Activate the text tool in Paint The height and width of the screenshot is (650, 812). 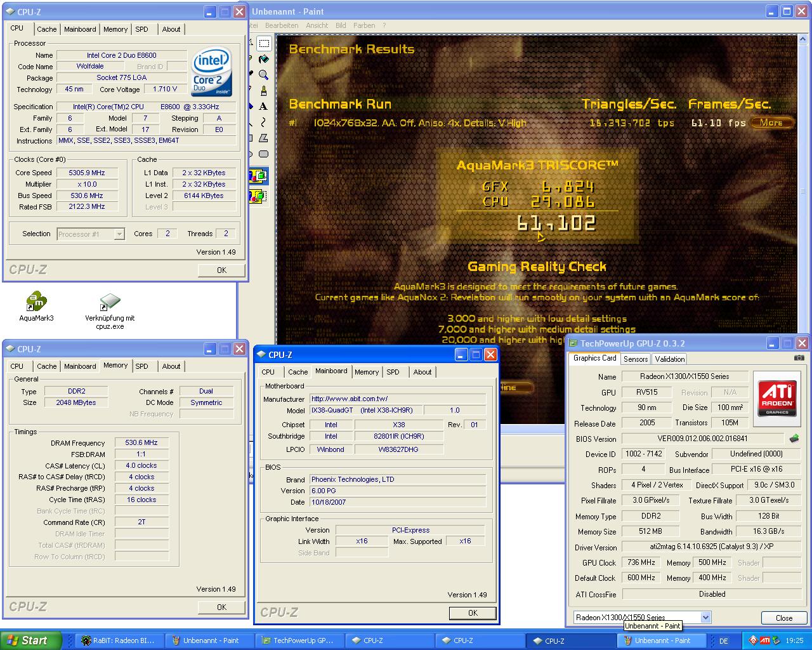click(264, 107)
